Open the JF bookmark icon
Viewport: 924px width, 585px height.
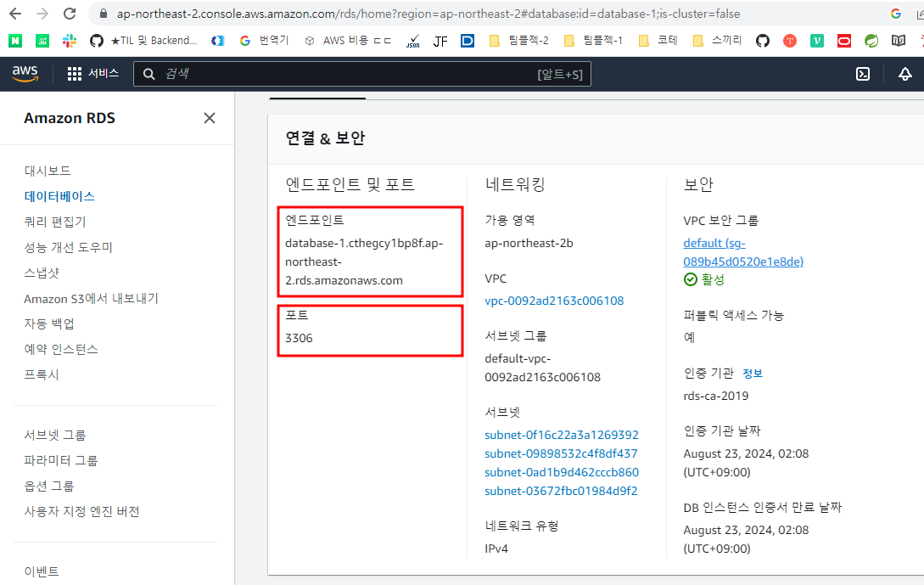(440, 41)
